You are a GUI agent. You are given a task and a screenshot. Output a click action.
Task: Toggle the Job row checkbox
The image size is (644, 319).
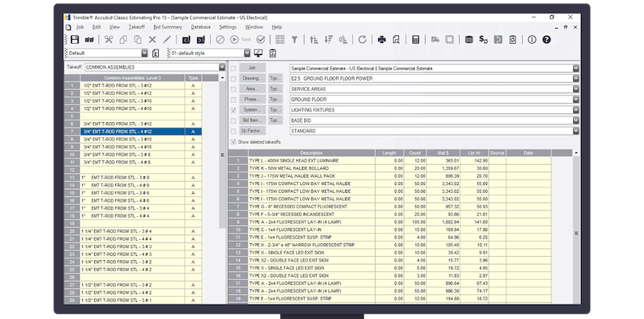click(233, 68)
